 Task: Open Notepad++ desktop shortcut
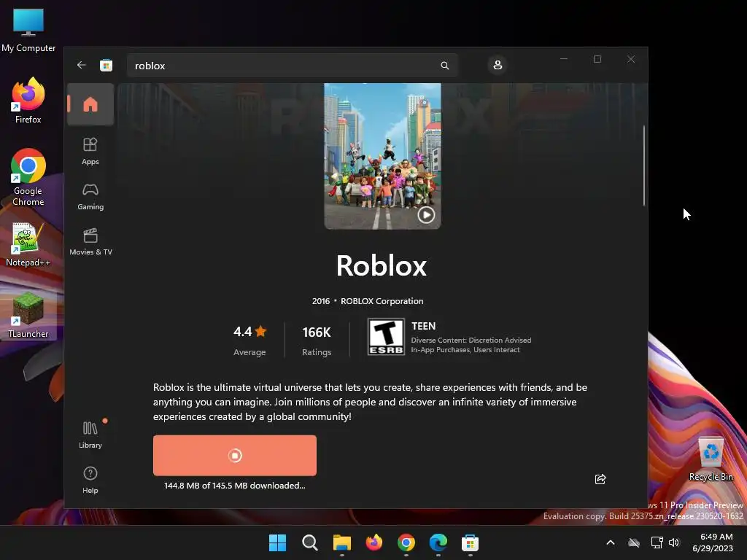[28, 245]
